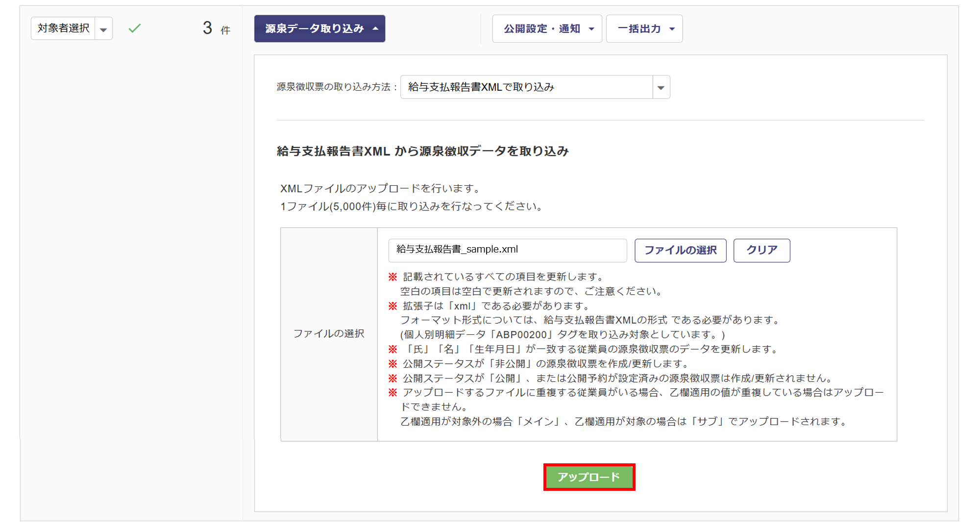This screenshot has width=980, height=532.
Task: Click the green checkmark icon
Action: [x=134, y=28]
